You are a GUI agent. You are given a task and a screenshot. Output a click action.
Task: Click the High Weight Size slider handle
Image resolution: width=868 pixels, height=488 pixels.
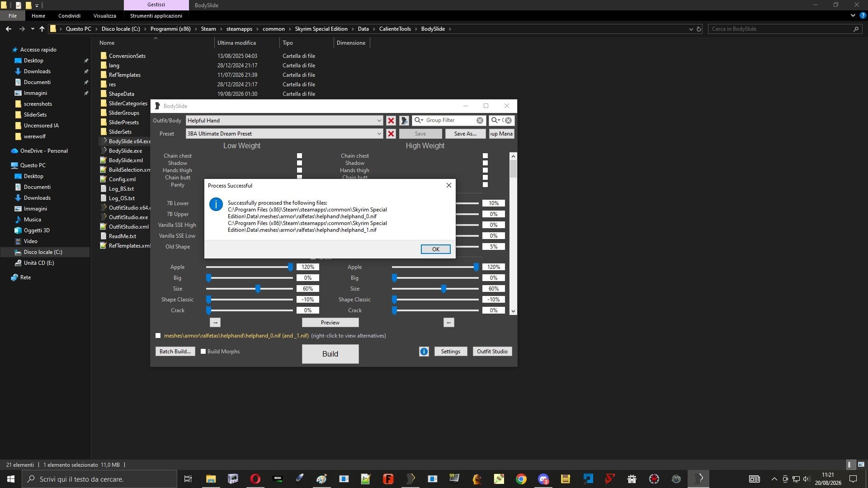click(443, 289)
